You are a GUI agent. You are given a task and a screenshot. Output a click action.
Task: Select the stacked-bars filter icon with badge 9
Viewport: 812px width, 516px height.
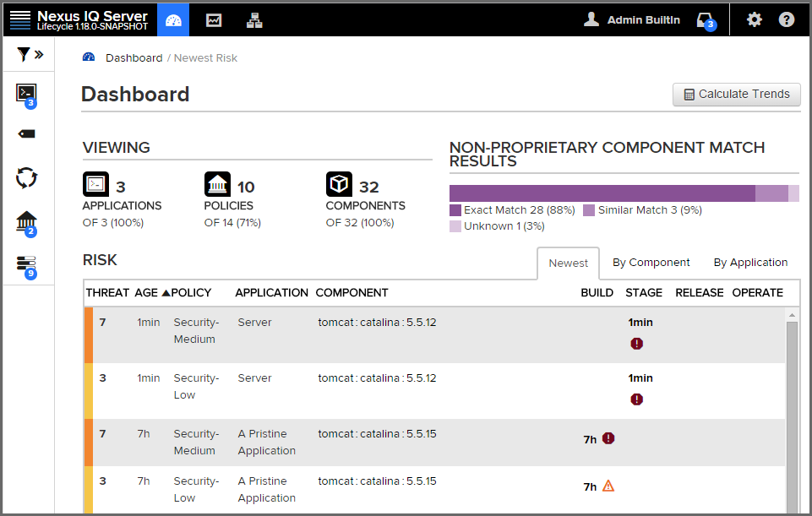pyautogui.click(x=26, y=267)
